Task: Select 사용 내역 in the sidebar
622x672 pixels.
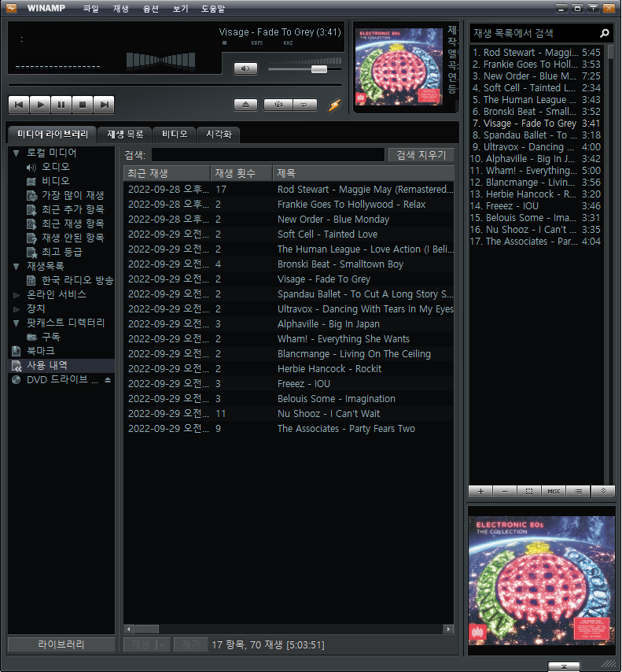Action: click(61, 366)
